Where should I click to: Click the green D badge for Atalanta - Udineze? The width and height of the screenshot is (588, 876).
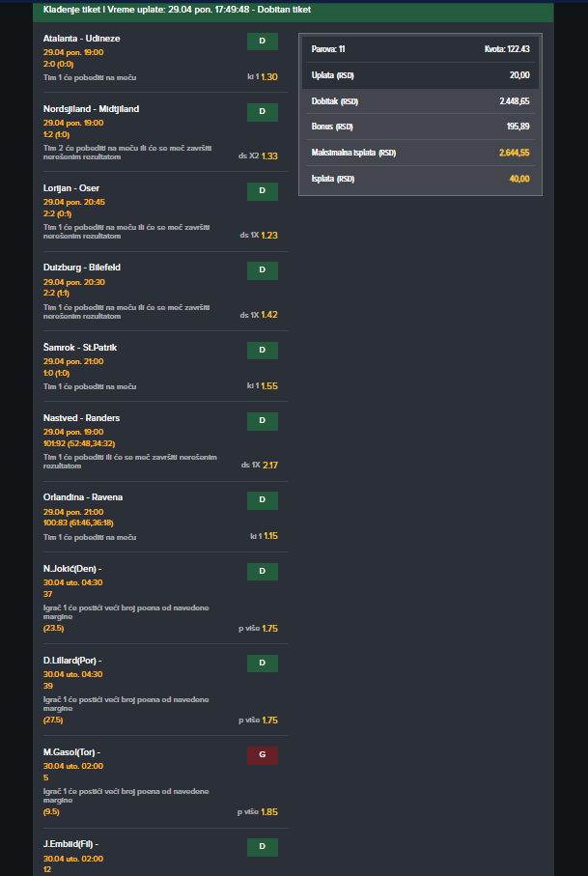[263, 42]
